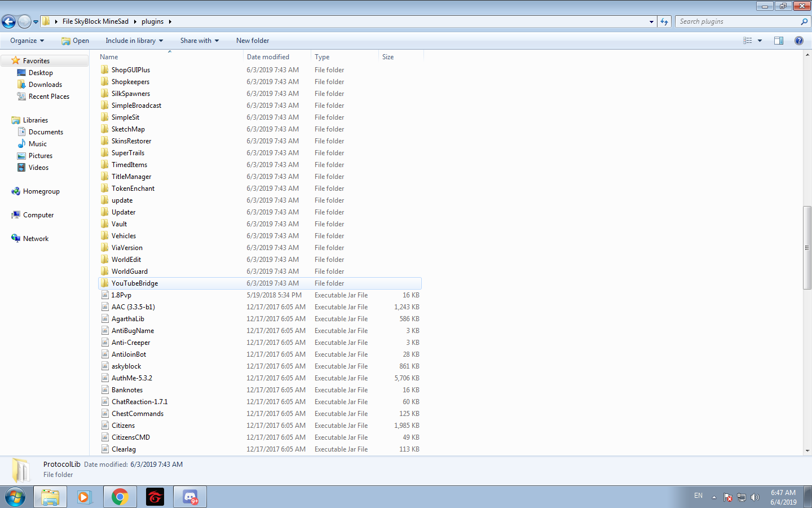Screen dimensions: 812x508
Task: Click the Search plugins field
Action: [x=738, y=21]
